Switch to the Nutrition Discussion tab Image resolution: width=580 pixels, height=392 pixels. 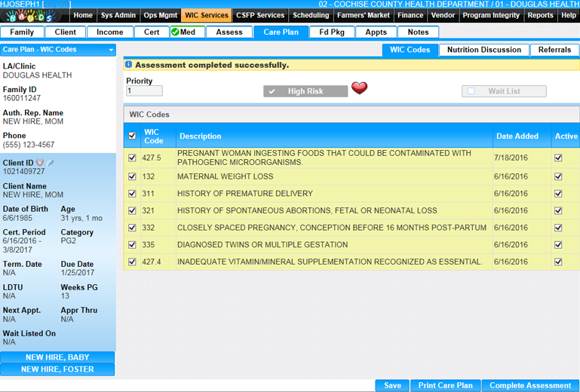[x=483, y=50]
